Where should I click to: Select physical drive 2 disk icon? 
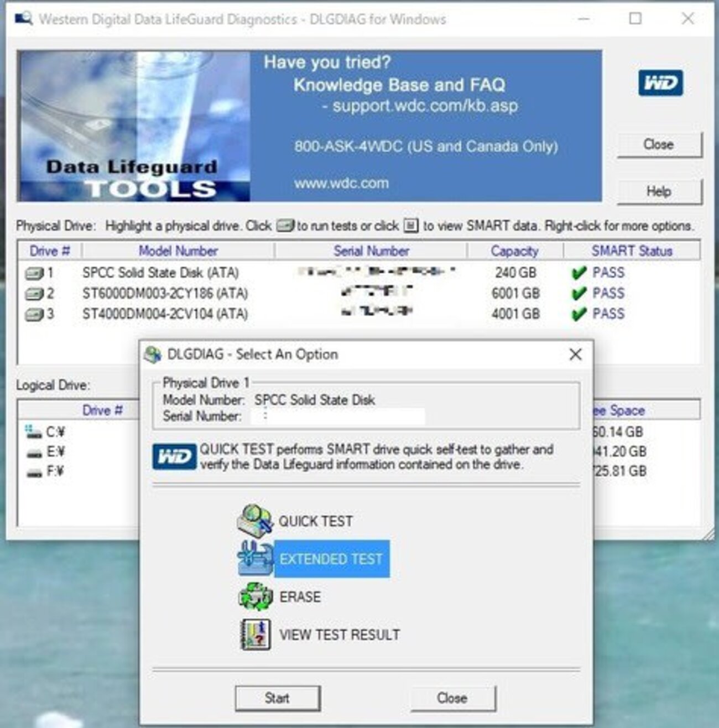coord(34,294)
